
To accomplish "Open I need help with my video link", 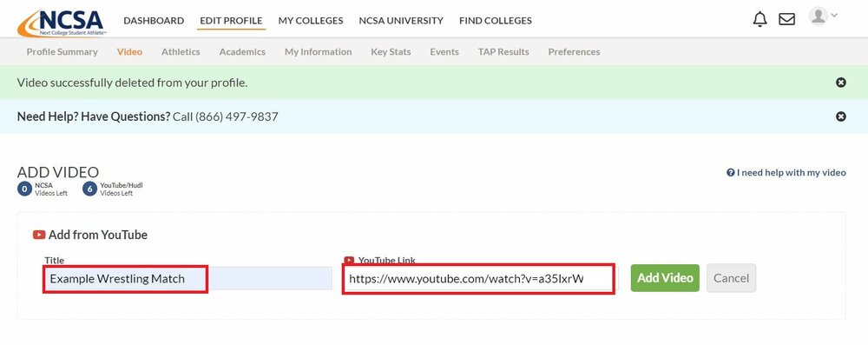I will pyautogui.click(x=786, y=172).
